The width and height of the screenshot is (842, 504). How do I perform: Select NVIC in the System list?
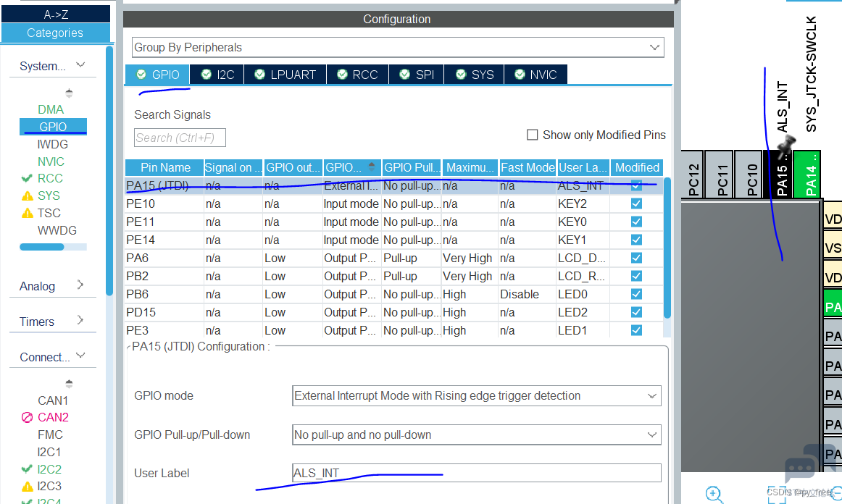pyautogui.click(x=51, y=161)
